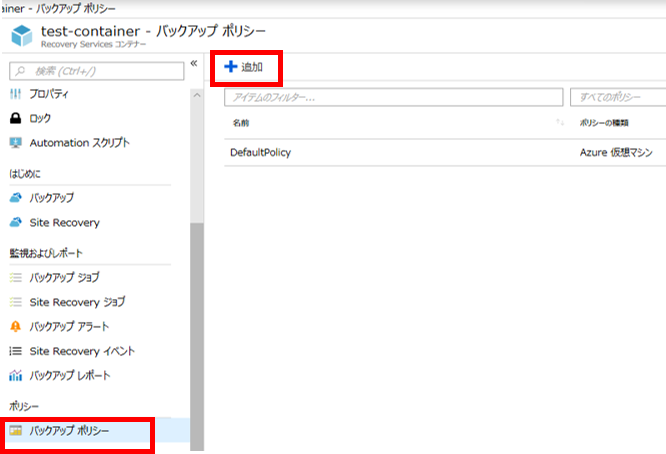
Task: Click the バックアップ cloud icon
Action: 16,197
